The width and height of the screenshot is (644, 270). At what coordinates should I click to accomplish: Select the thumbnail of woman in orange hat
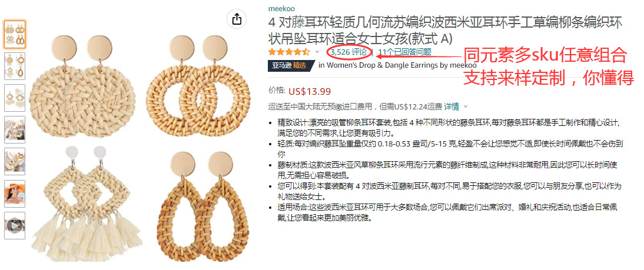pyautogui.click(x=15, y=194)
